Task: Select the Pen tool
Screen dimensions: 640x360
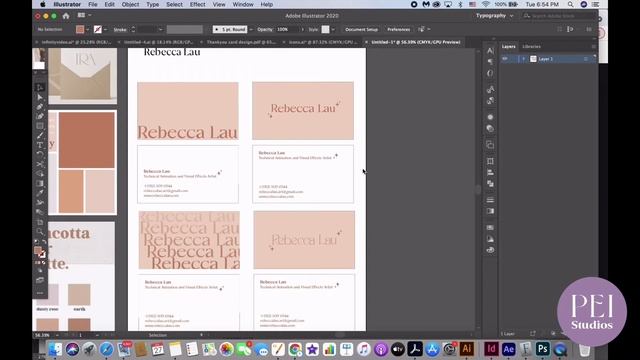Action: coord(40,107)
